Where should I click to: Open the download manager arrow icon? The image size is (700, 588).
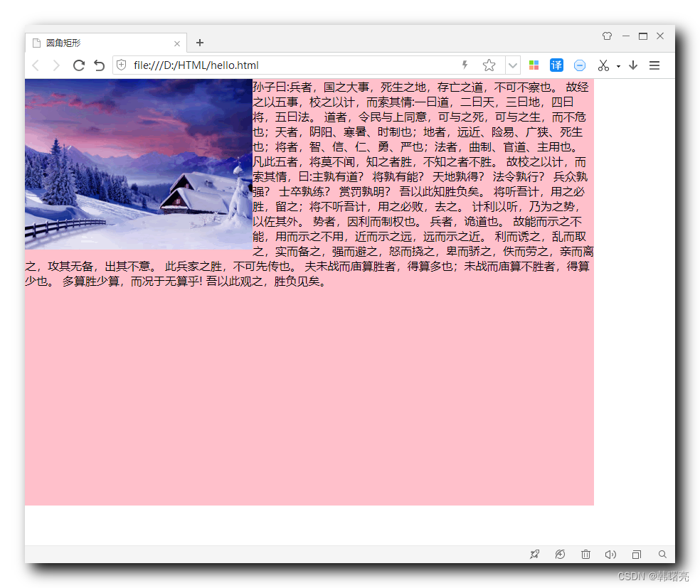click(633, 65)
